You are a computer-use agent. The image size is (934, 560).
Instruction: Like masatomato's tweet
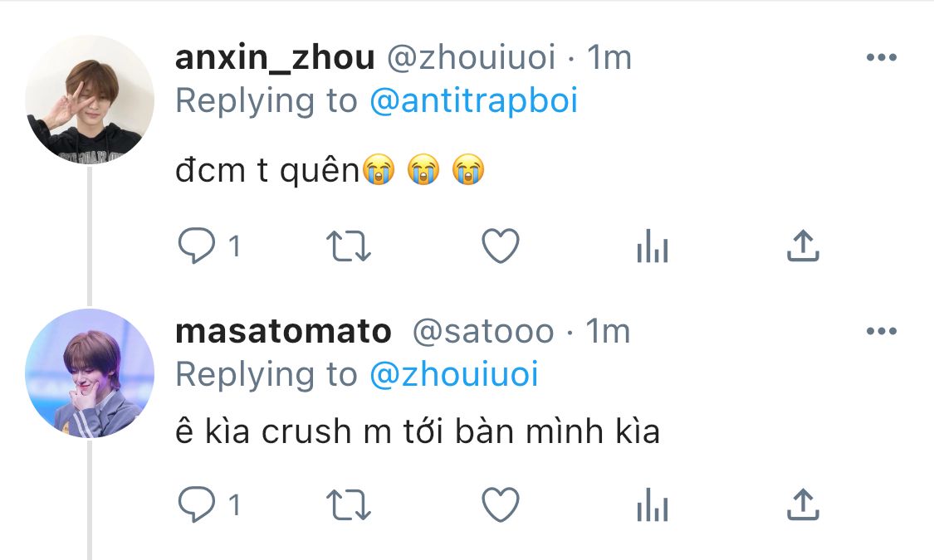click(x=501, y=504)
